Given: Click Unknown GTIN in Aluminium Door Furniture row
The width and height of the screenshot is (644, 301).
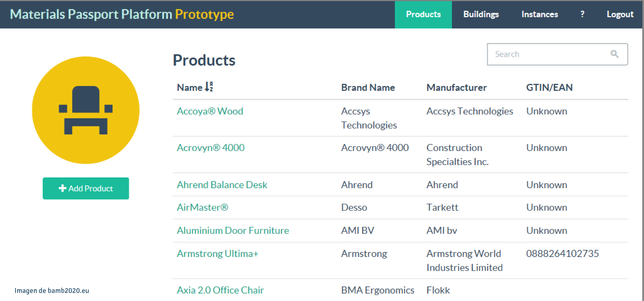Looking at the screenshot, I should point(547,230).
